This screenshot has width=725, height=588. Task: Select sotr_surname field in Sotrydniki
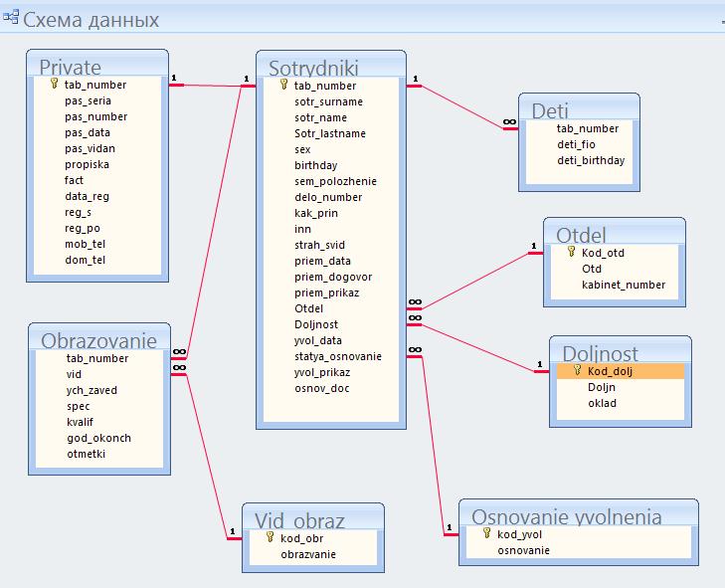point(329,101)
